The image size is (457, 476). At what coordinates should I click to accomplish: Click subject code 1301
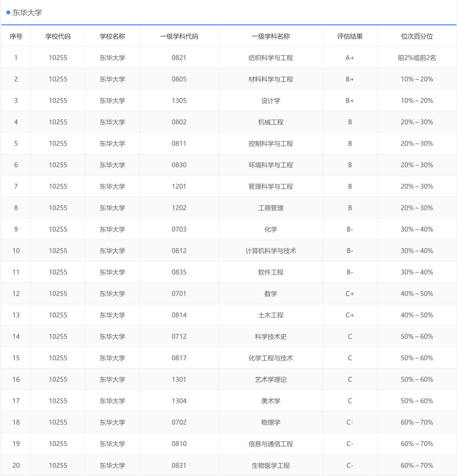pyautogui.click(x=179, y=379)
